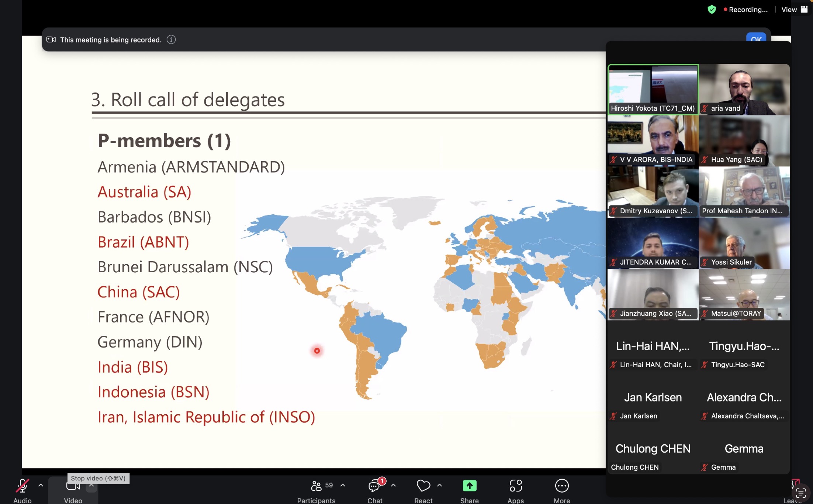Click the React heart icon
This screenshot has height=504, width=813.
click(x=423, y=486)
